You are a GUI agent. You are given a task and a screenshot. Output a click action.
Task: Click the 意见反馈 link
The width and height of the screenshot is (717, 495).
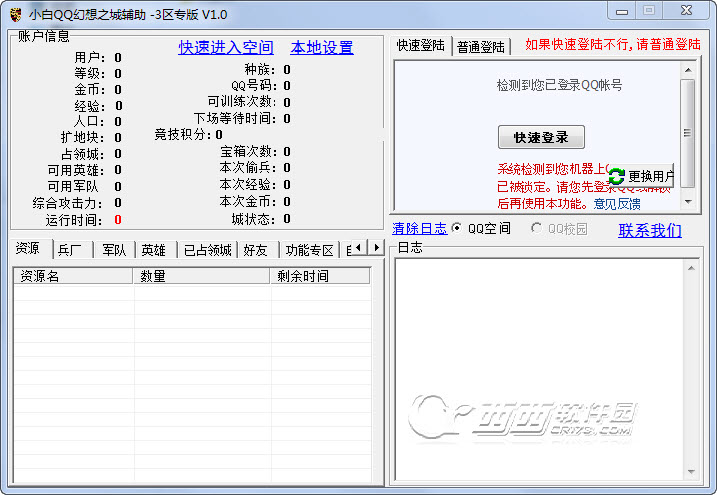617,204
